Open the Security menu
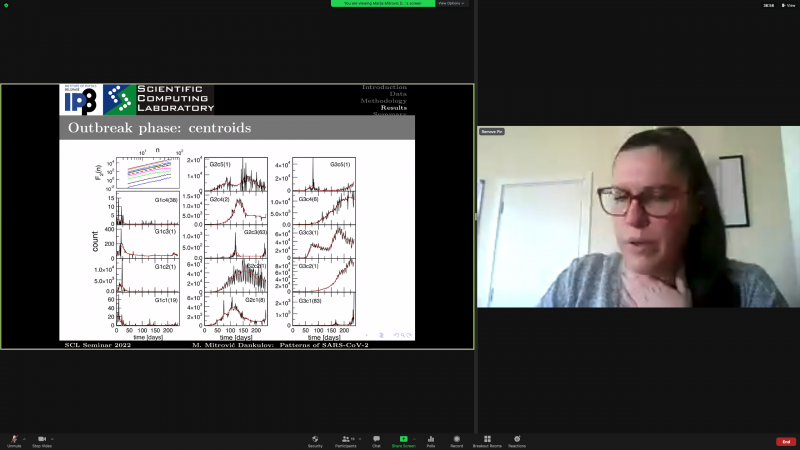 315,441
